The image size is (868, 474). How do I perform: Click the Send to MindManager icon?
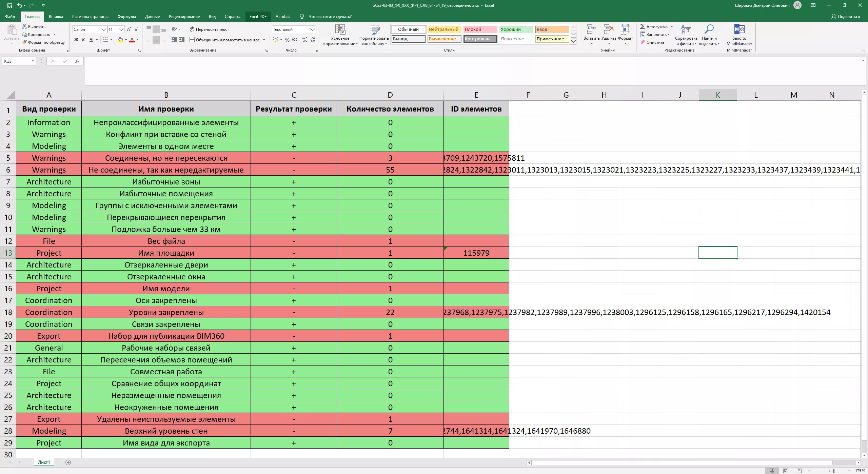(x=739, y=30)
